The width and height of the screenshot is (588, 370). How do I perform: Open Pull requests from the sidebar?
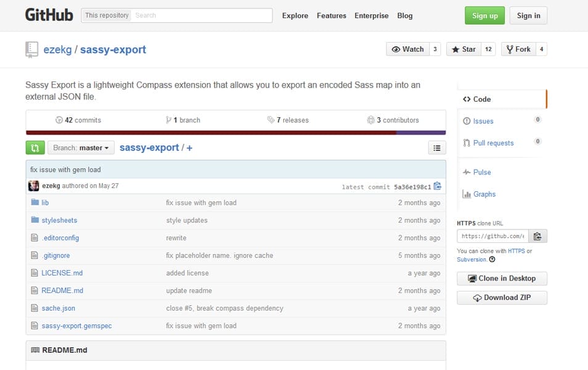pyautogui.click(x=467, y=142)
